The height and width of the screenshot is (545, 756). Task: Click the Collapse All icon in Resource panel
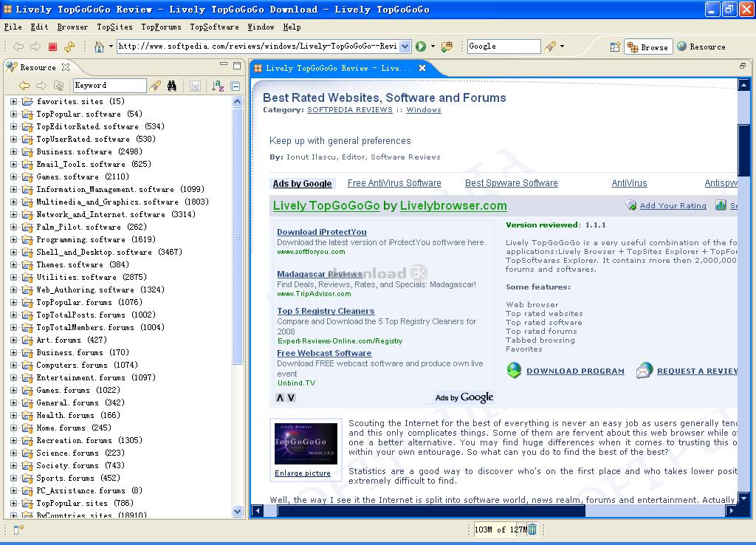pos(236,86)
